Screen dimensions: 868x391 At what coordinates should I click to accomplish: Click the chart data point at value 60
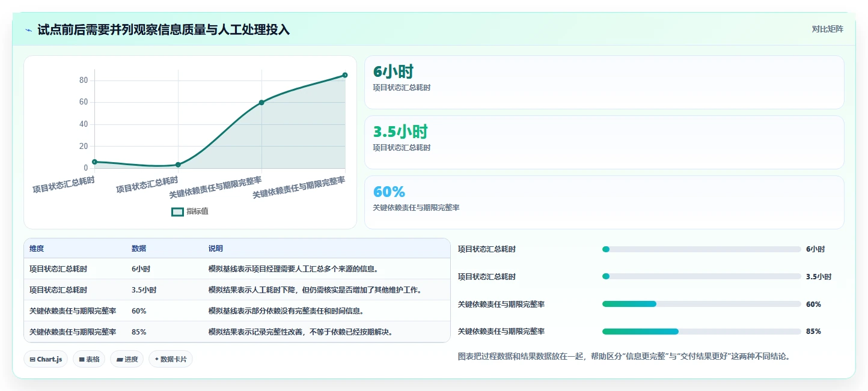coord(261,102)
